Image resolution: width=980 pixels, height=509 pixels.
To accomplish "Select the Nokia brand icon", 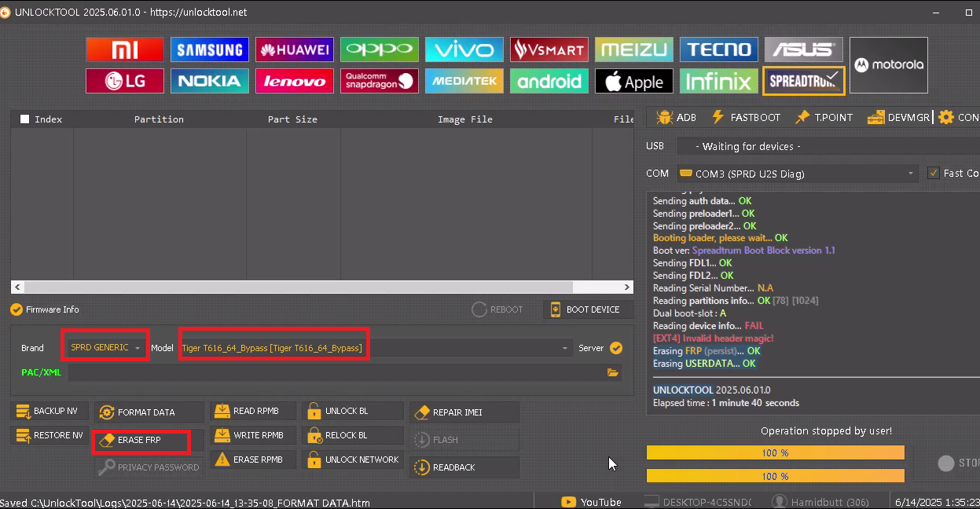I will [x=210, y=81].
